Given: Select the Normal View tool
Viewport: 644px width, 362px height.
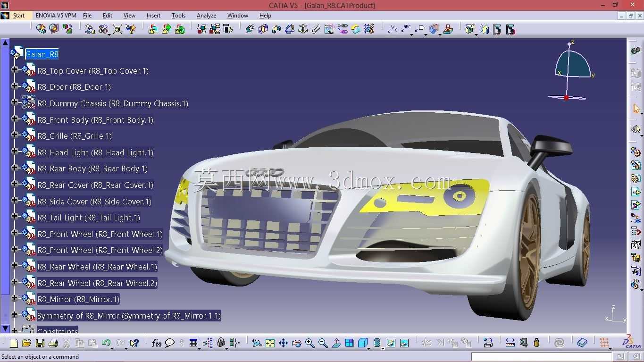Looking at the screenshot, I should point(336,343).
